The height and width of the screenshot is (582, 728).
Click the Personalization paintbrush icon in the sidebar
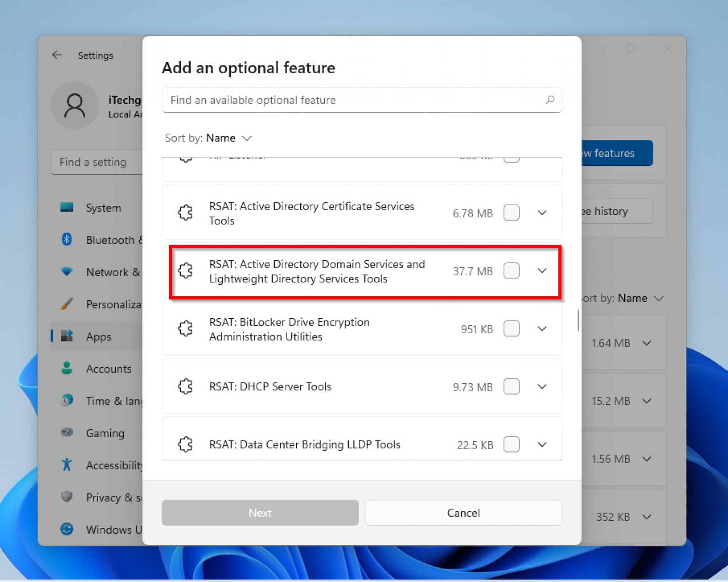pos(67,304)
